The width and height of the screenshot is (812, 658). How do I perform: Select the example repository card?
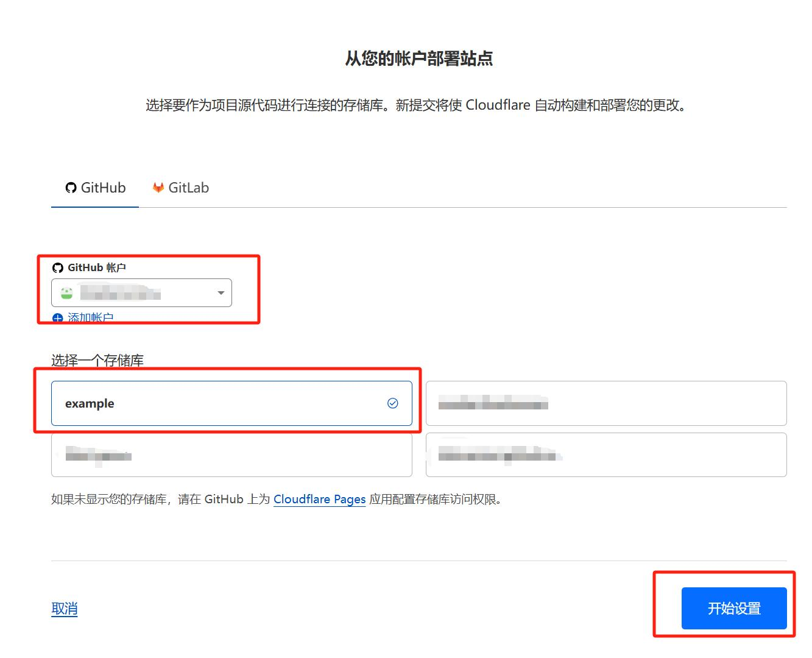(231, 403)
